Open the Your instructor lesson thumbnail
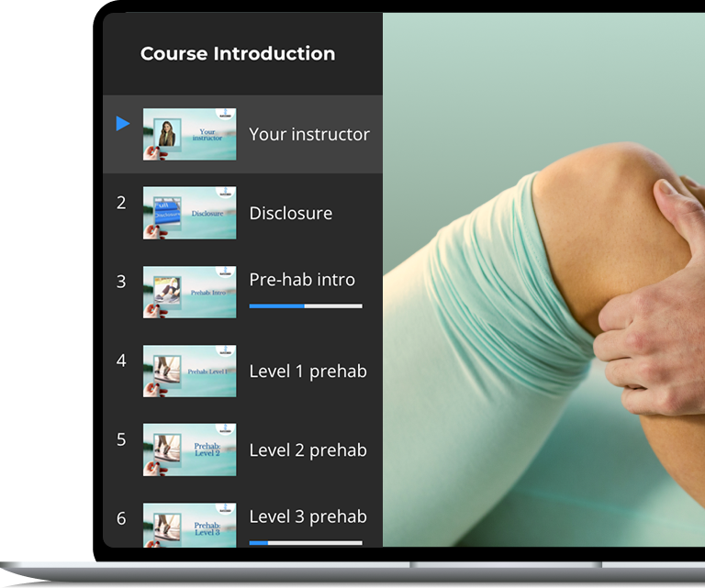The image size is (705, 588). [189, 134]
